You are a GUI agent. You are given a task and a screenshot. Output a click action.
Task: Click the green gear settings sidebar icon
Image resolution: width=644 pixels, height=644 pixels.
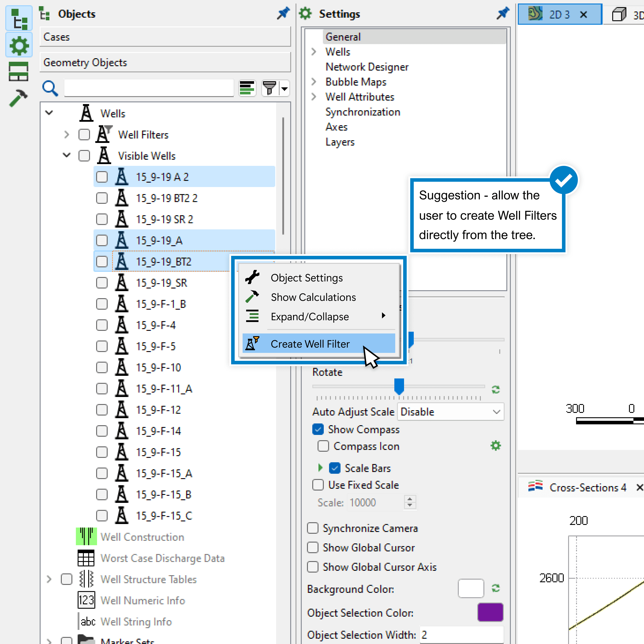(19, 46)
